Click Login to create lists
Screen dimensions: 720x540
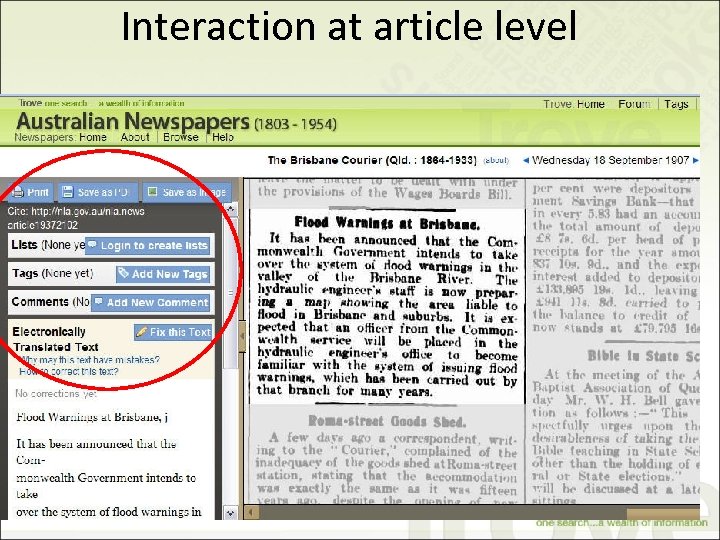(148, 246)
